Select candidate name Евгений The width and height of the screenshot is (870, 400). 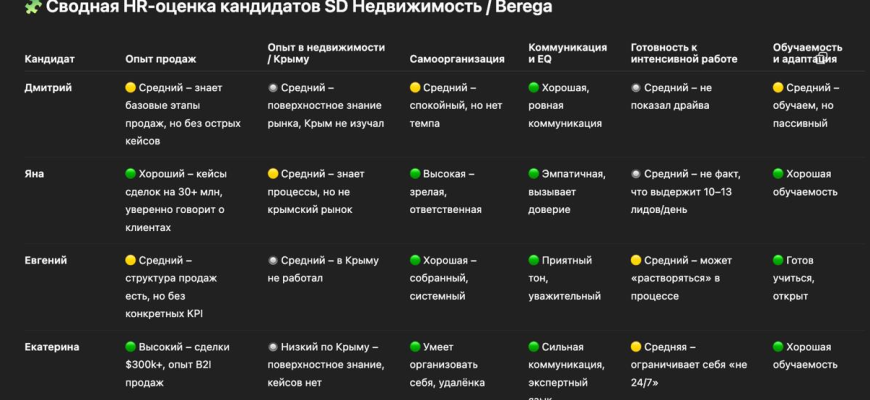click(x=46, y=261)
